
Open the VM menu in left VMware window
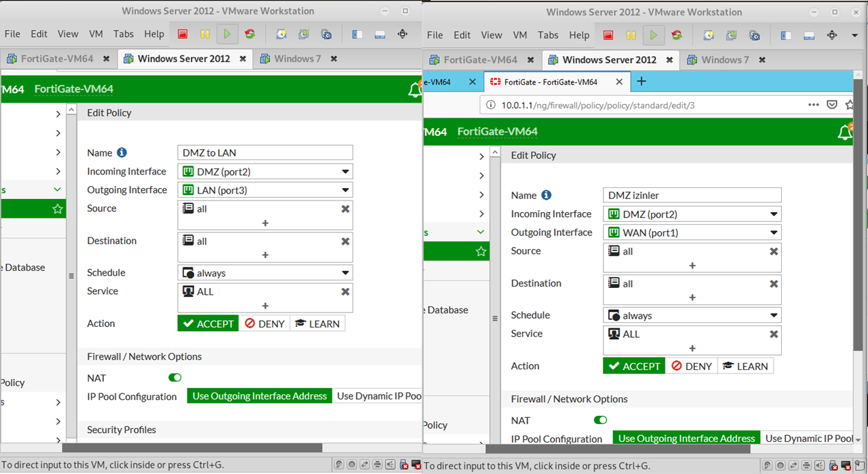(96, 34)
